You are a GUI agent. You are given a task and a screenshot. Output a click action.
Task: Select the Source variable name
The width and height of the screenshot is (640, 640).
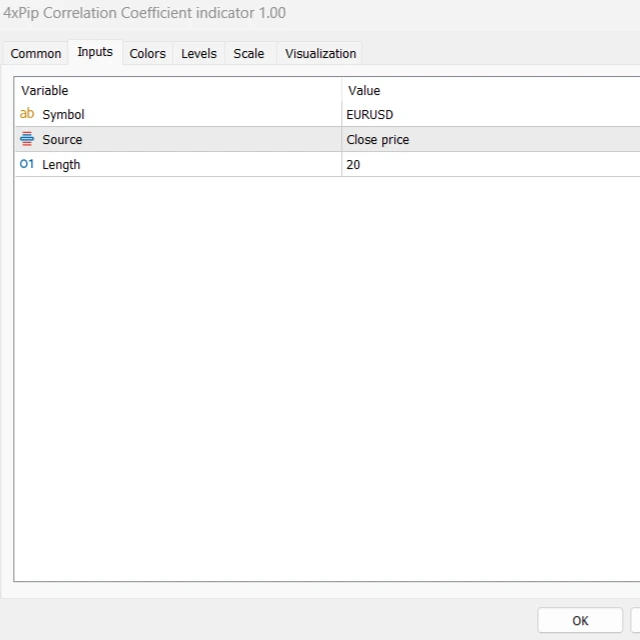tap(62, 139)
